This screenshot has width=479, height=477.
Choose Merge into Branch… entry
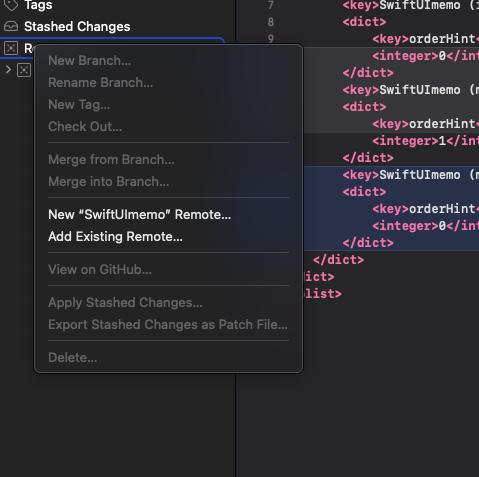[108, 182]
